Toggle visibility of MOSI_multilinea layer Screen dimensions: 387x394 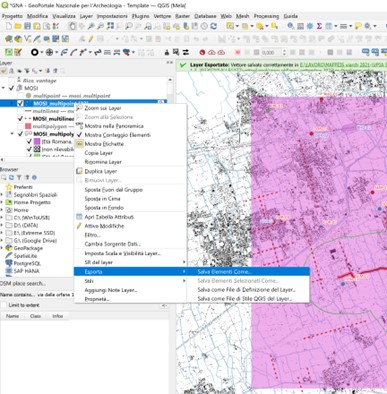click(x=20, y=119)
